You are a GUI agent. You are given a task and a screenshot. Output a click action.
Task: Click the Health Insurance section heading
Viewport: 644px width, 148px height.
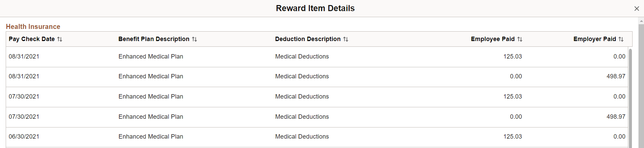pyautogui.click(x=33, y=27)
